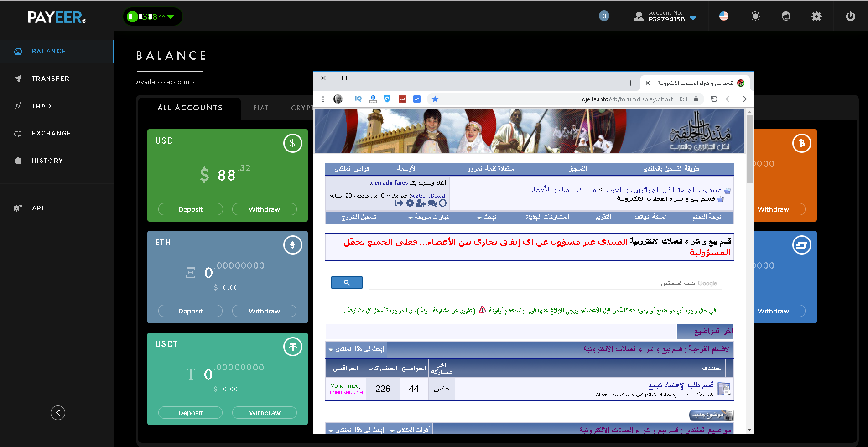This screenshot has width=868, height=447.
Task: Switch to the Fiat tab
Action: click(261, 108)
